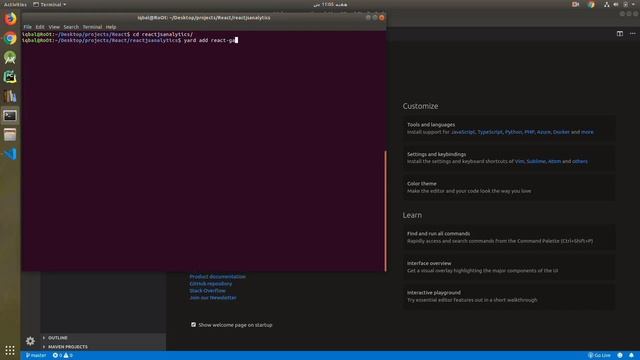640x360 pixels.
Task: Click the TypeScript language support link
Action: tap(490, 132)
